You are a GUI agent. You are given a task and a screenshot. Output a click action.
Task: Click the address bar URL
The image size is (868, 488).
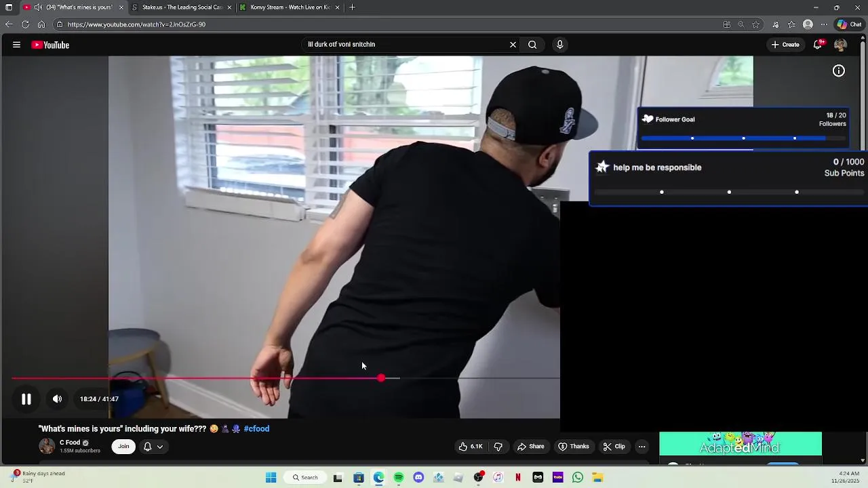point(136,24)
